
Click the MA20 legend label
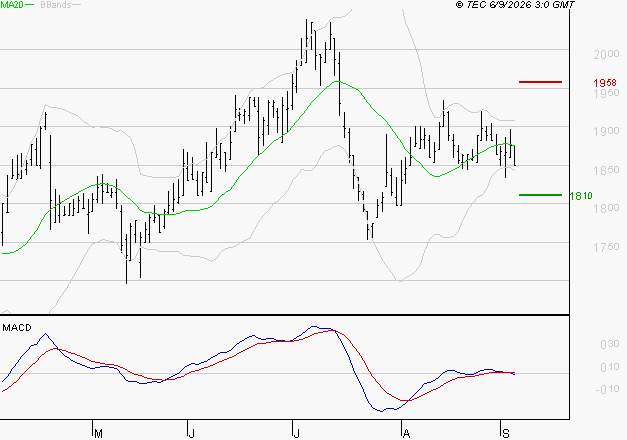pyautogui.click(x=11, y=5)
